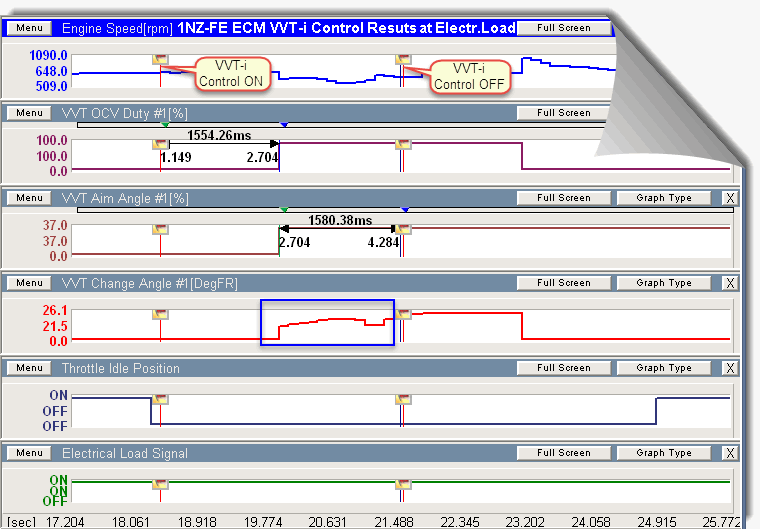Close the Throttle Idle Position panel

729,368
